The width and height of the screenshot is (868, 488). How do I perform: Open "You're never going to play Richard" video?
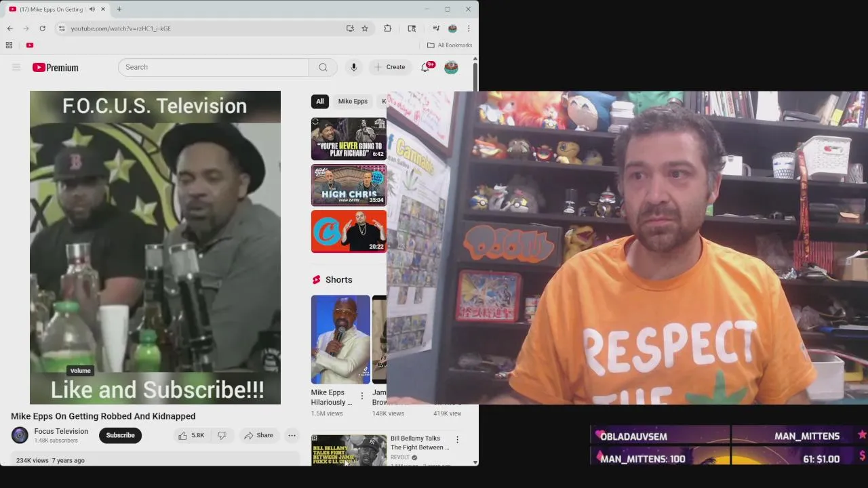349,139
